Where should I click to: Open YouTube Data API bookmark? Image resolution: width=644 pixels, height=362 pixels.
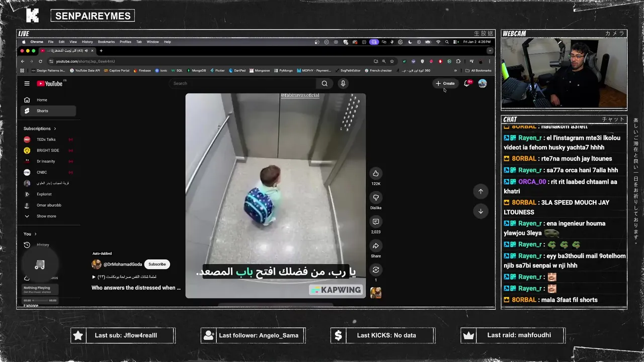tap(85, 70)
